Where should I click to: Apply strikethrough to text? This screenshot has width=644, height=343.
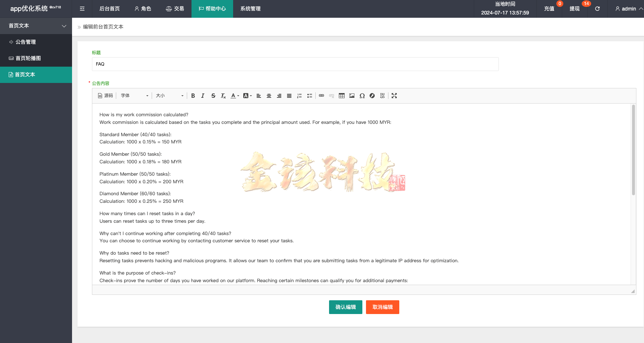click(213, 96)
